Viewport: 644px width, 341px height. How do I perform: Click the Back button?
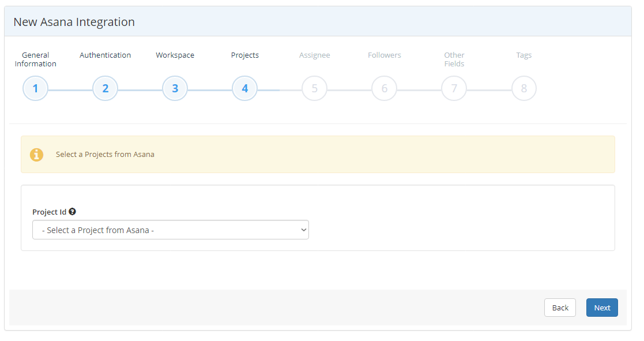(x=560, y=308)
